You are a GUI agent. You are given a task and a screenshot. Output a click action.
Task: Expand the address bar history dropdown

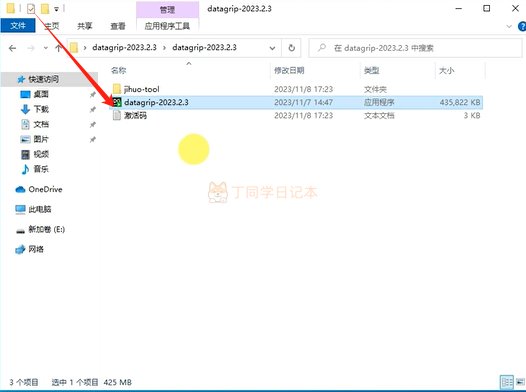(x=272, y=48)
